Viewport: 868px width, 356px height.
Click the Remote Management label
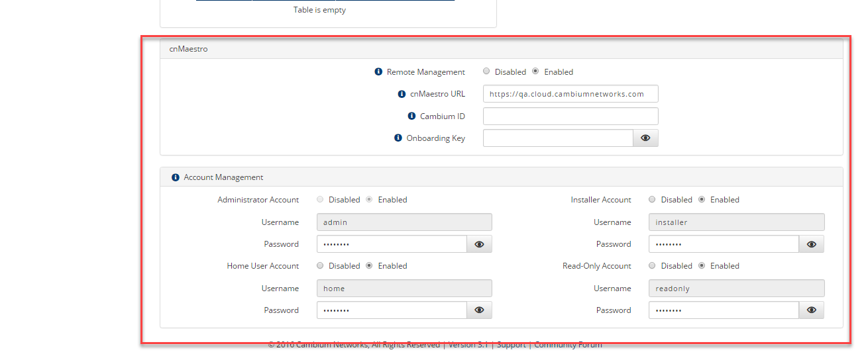(426, 72)
